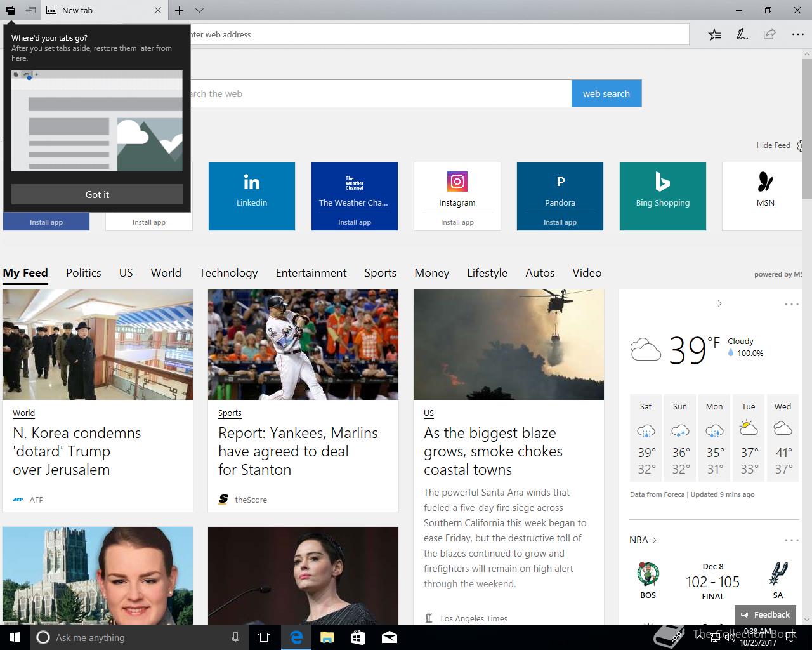Open the NBA scores section
812x650 pixels.
click(643, 540)
